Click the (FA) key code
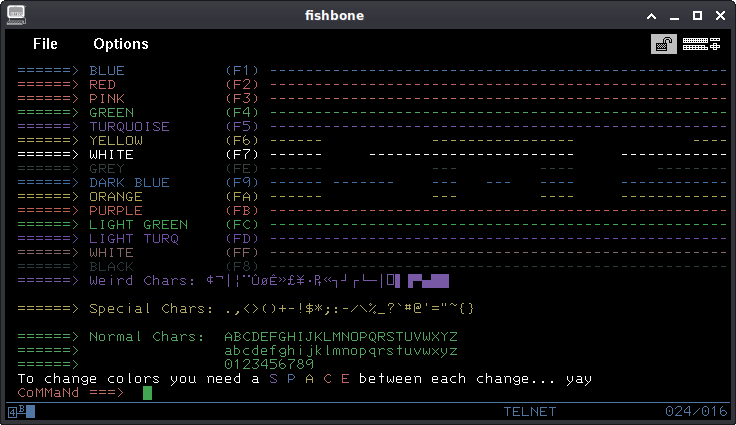The height and width of the screenshot is (425, 736). click(x=242, y=197)
